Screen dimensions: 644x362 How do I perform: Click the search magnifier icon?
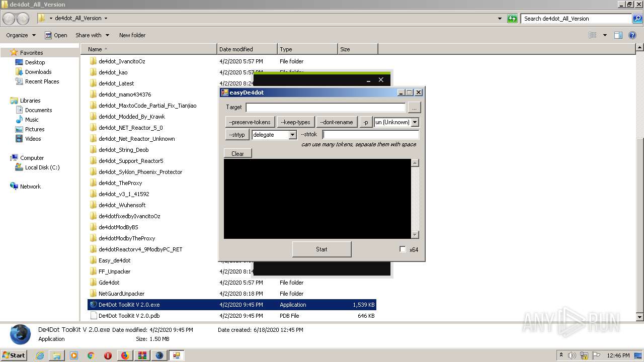pos(637,19)
